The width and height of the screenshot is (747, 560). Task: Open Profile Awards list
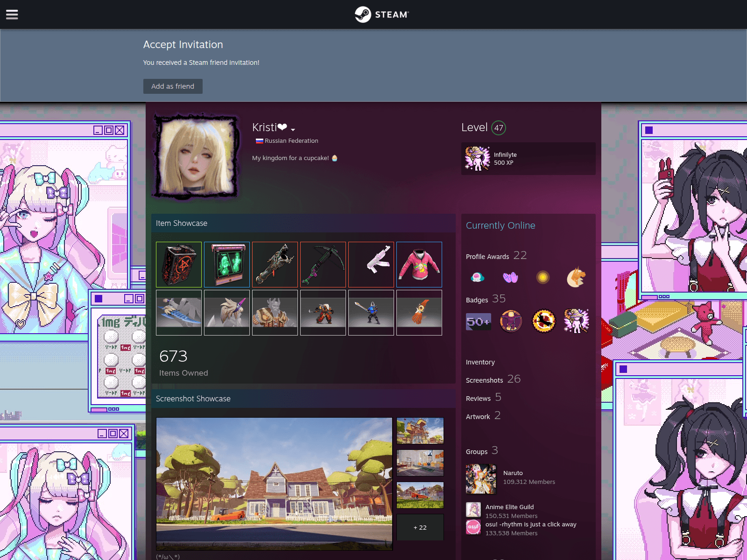pos(496,256)
